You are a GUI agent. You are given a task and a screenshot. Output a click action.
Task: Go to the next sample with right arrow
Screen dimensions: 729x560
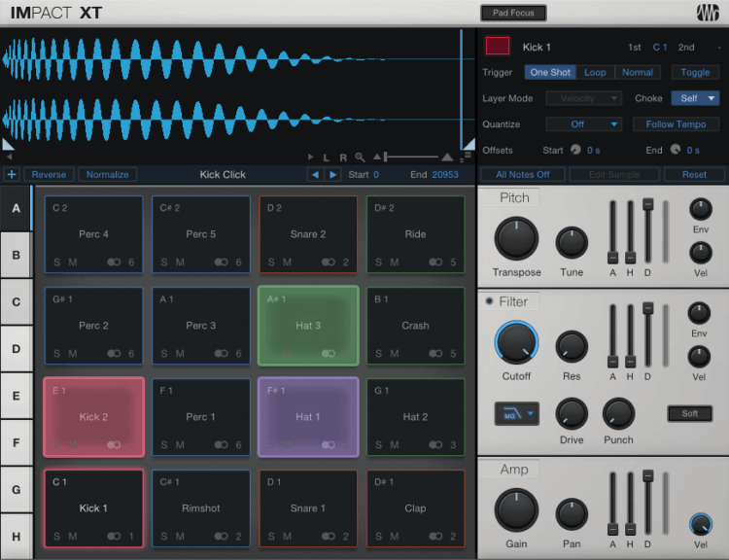pos(332,174)
